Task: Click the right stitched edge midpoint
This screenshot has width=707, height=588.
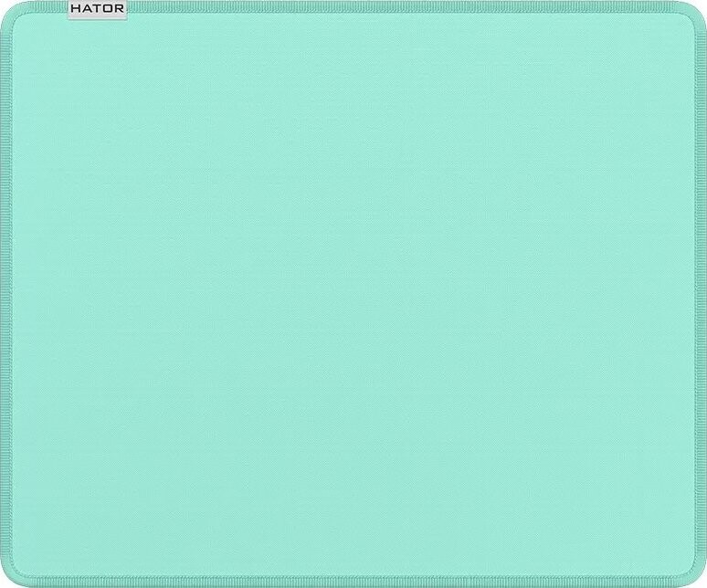Action: (702, 294)
